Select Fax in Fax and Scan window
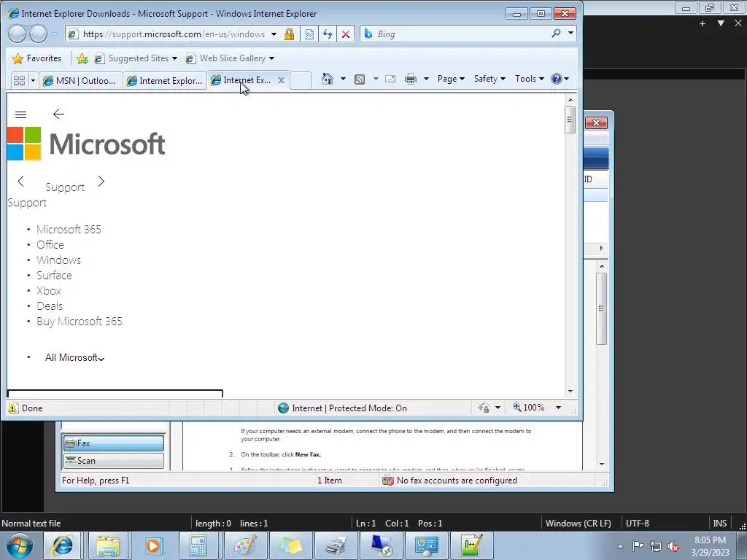This screenshot has width=747, height=560. (x=113, y=443)
